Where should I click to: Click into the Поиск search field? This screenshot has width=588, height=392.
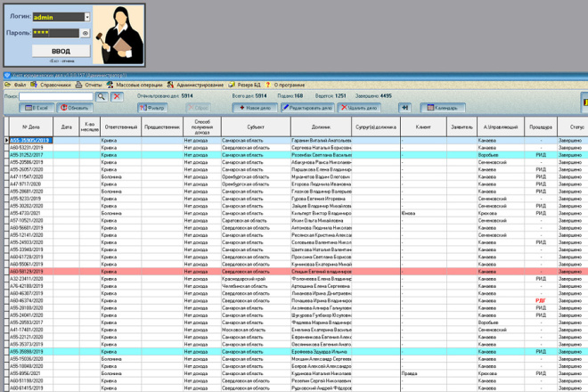point(56,97)
